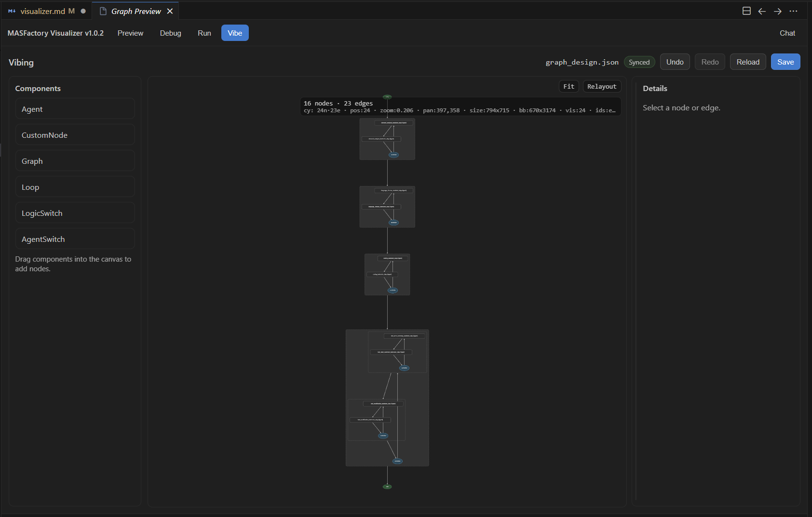Select the AgentSwitch component item
Screen dimensions: 812x517
tap(75, 239)
